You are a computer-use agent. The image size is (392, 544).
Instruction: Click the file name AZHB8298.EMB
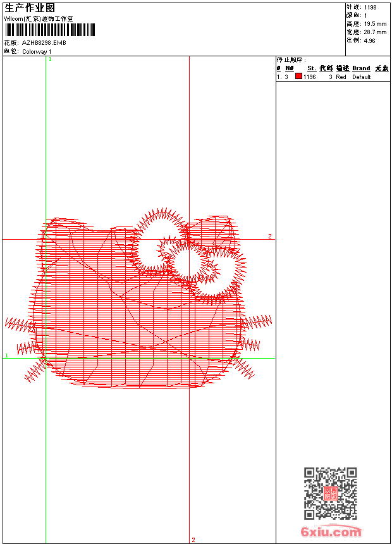(x=44, y=43)
